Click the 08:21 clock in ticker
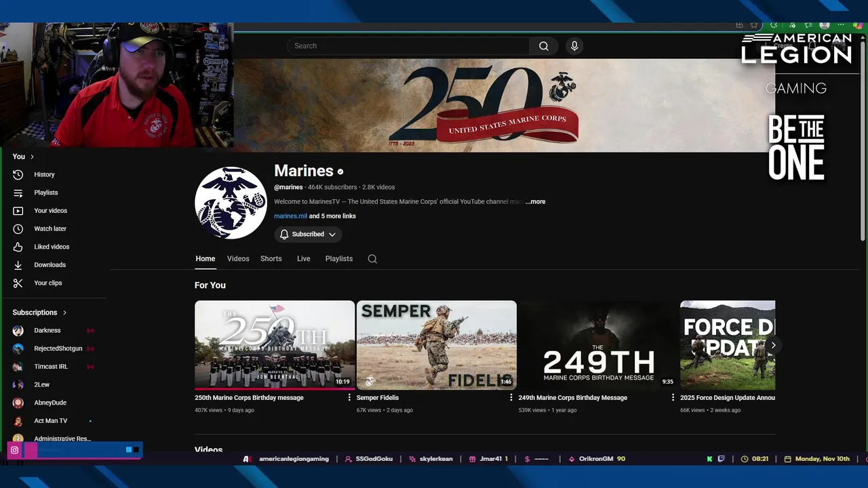Image resolution: width=868 pixels, height=488 pixels. point(760,459)
